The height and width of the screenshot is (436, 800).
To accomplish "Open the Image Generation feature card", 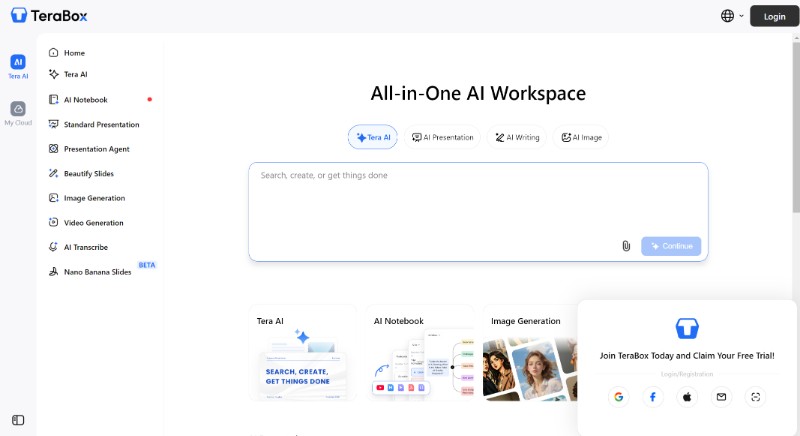I will coord(531,353).
